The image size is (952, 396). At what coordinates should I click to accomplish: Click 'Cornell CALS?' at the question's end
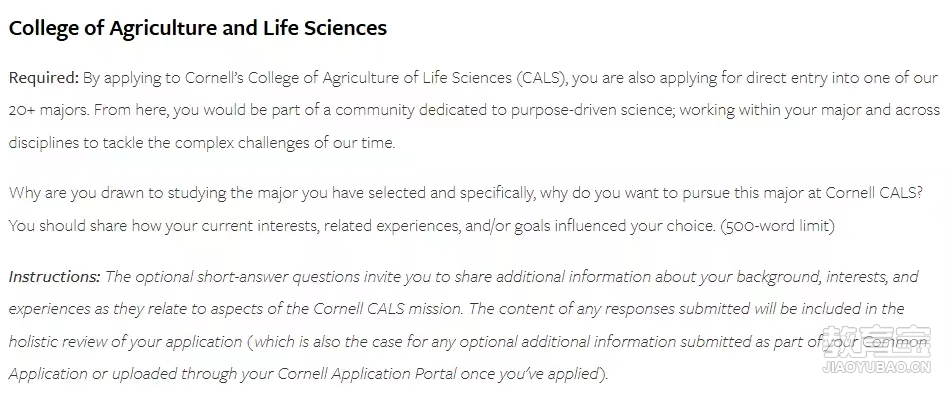[x=874, y=193]
